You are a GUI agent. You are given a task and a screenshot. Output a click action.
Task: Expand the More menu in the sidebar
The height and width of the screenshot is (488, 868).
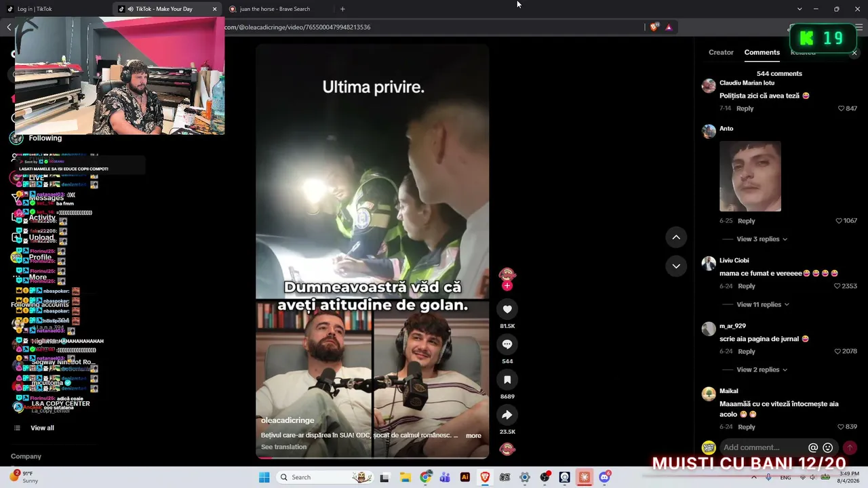click(38, 277)
